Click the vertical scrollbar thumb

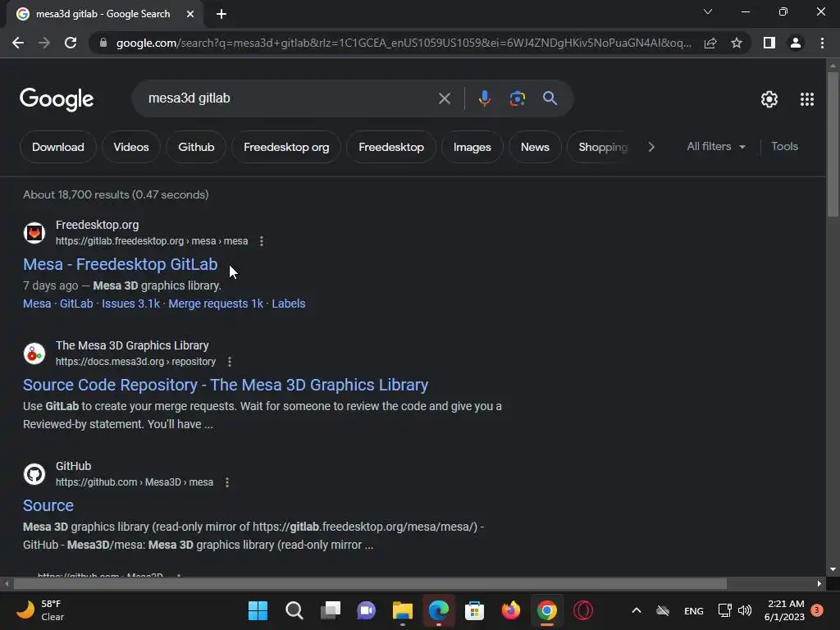click(x=833, y=144)
